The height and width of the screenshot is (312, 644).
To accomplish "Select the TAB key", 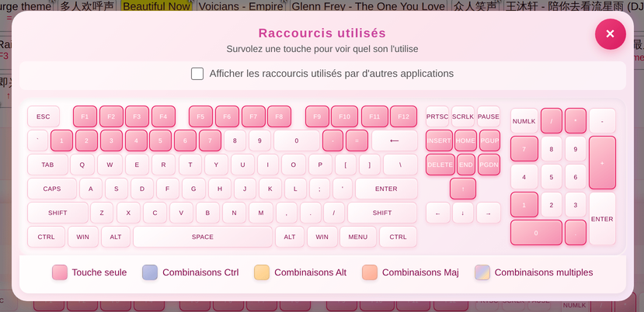I will pyautogui.click(x=47, y=165).
